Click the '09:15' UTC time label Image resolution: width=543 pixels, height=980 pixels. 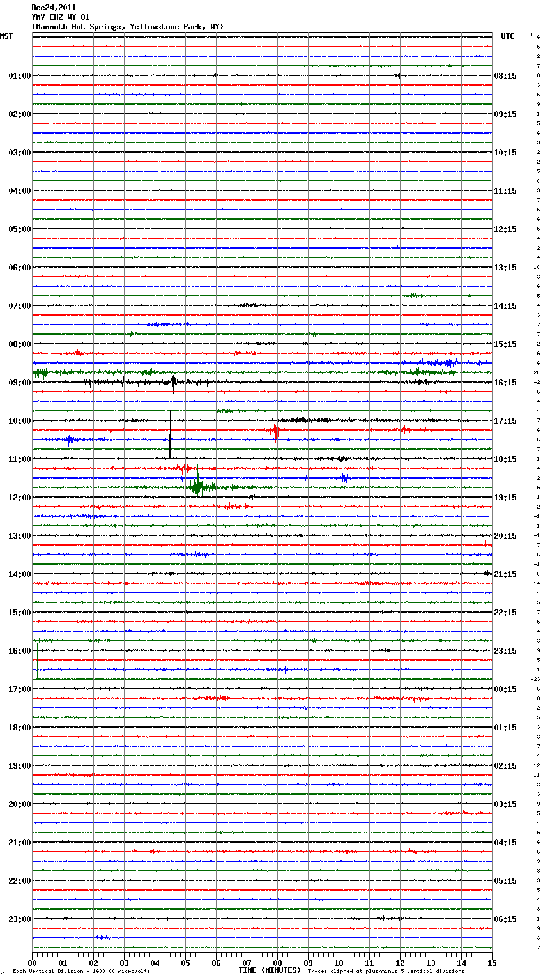(x=505, y=114)
